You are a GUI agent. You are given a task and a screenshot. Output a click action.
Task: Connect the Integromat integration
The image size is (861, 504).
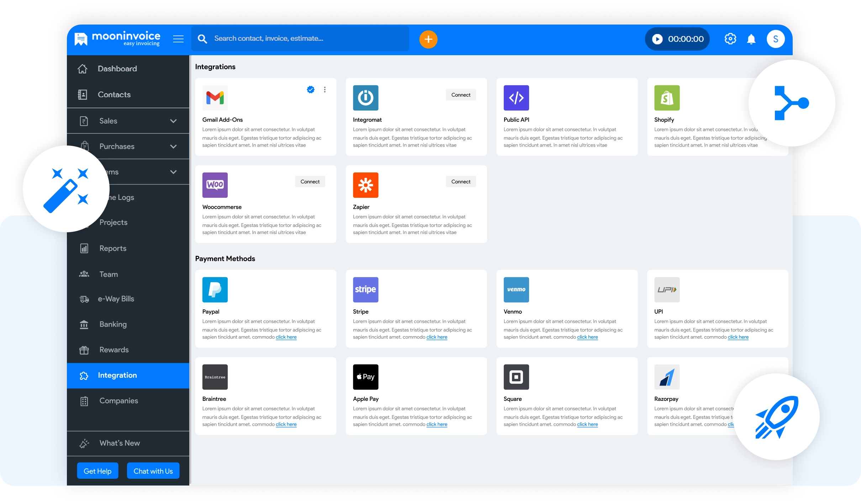(461, 95)
